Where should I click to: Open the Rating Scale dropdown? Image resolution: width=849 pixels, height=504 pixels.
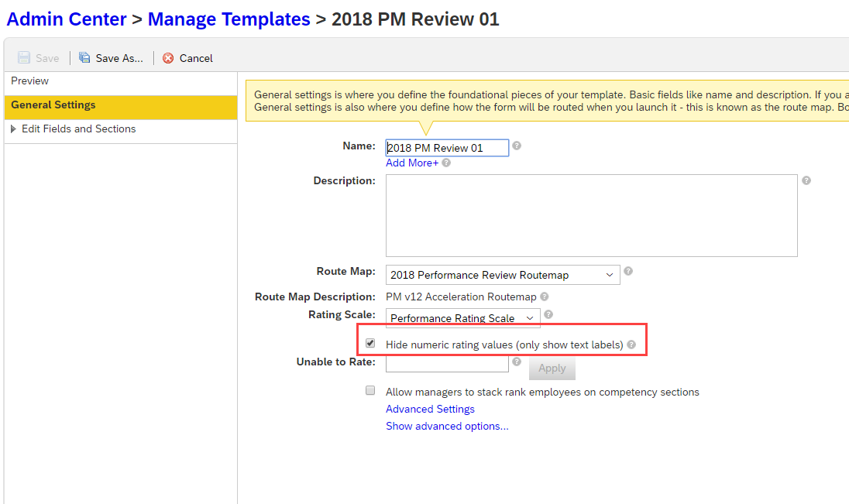[463, 317]
